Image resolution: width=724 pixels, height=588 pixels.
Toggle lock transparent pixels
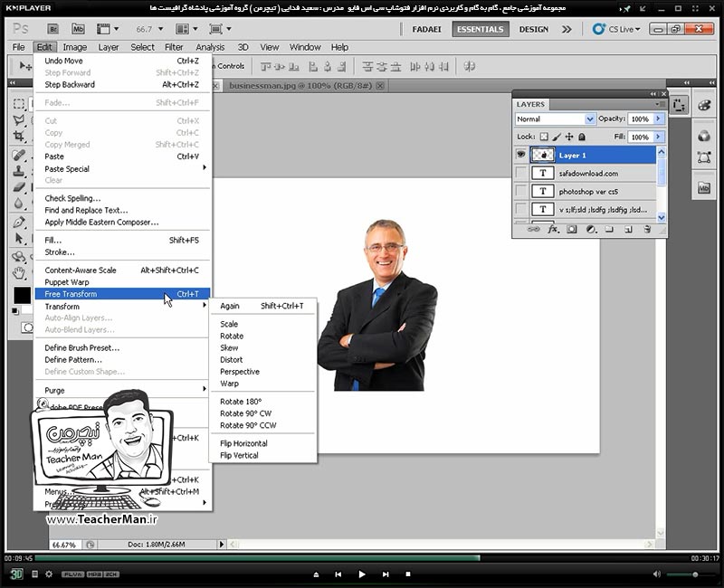[545, 137]
